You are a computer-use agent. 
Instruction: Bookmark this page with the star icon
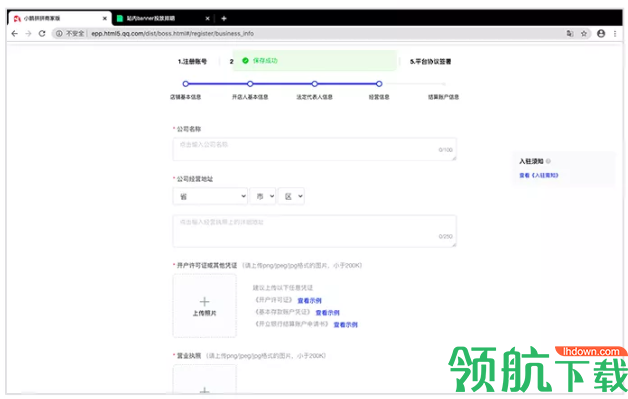pos(584,34)
